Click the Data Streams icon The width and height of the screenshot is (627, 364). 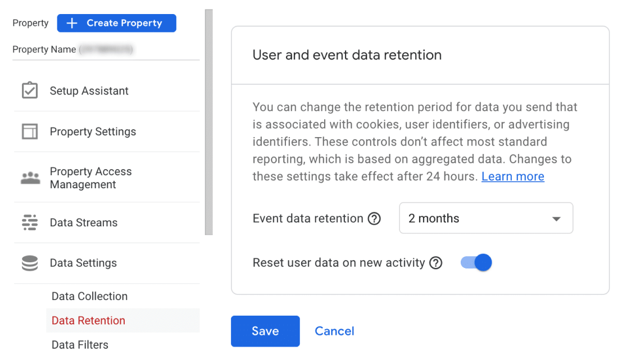click(30, 222)
